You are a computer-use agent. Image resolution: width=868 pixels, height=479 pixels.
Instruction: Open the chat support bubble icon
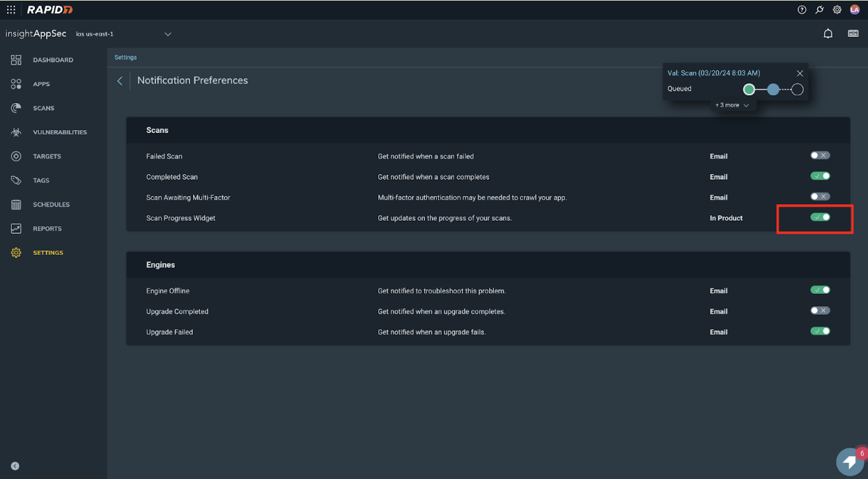click(x=850, y=462)
